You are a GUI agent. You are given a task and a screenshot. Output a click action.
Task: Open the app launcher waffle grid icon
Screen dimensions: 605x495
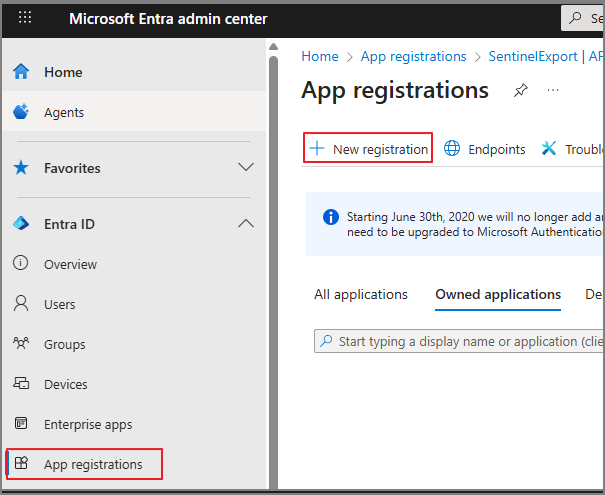pyautogui.click(x=25, y=17)
